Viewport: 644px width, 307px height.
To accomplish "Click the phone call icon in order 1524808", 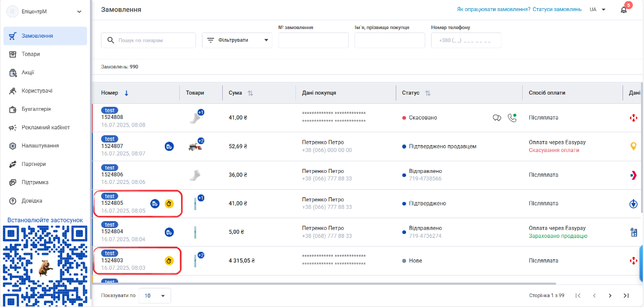I will point(512,118).
